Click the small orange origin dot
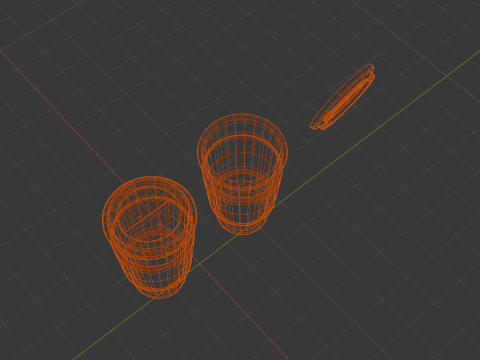Image resolution: width=480 pixels, height=360 pixels. (275, 33)
